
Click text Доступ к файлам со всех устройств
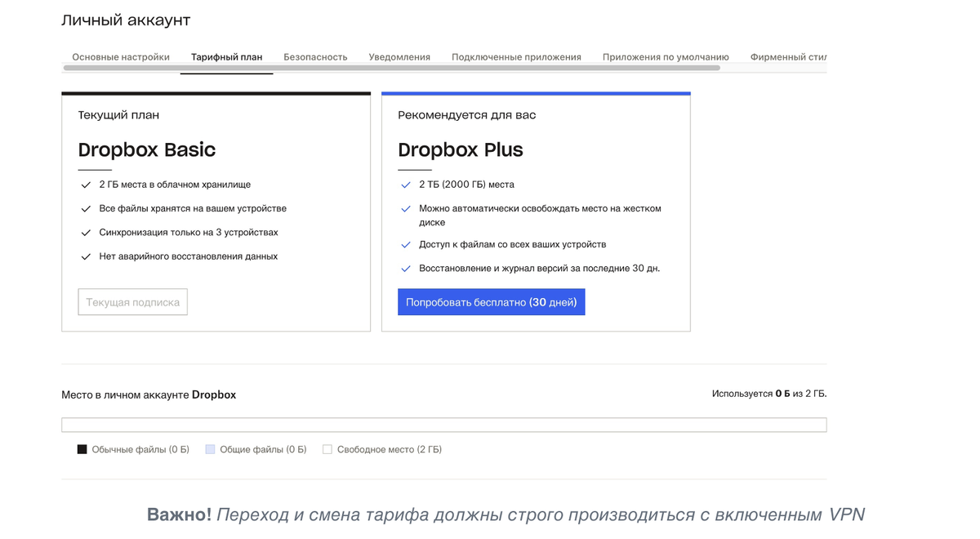tap(513, 244)
